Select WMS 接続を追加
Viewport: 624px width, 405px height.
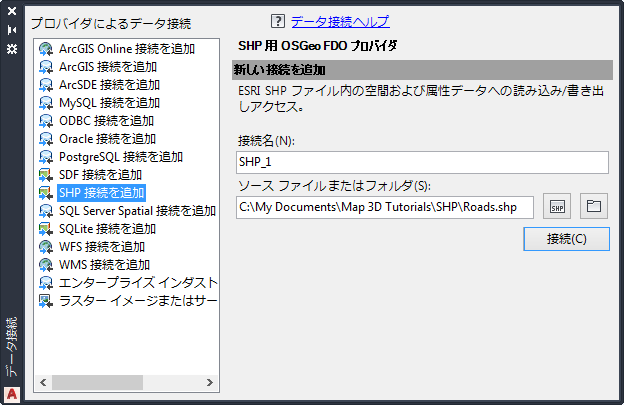[104, 265]
